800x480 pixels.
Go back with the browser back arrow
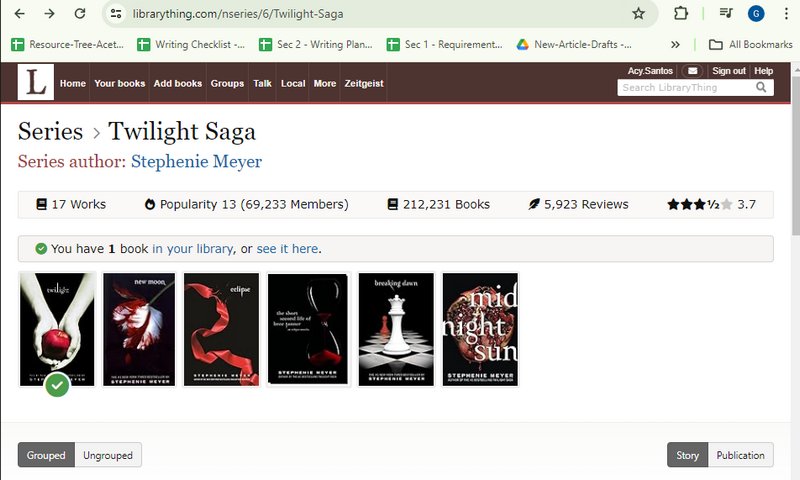coord(19,14)
